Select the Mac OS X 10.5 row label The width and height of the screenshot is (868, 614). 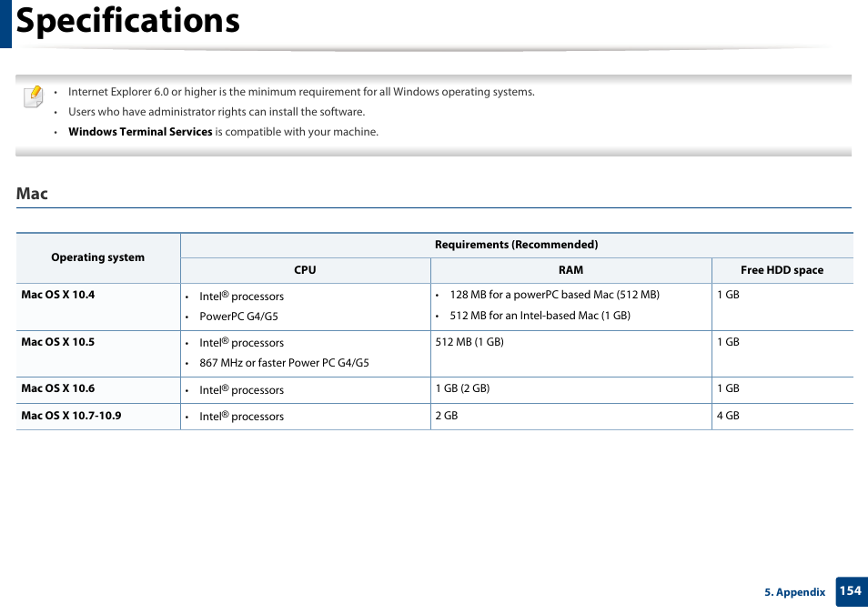click(x=58, y=342)
